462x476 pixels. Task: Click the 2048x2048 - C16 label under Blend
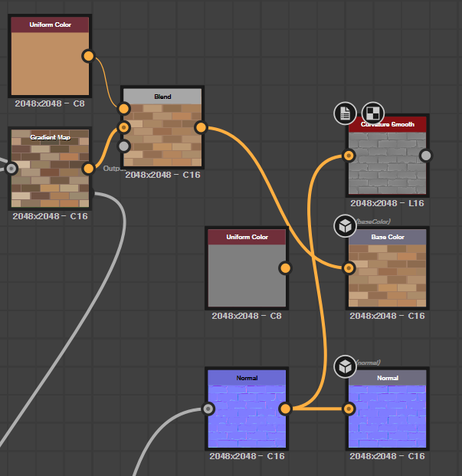pos(163,175)
